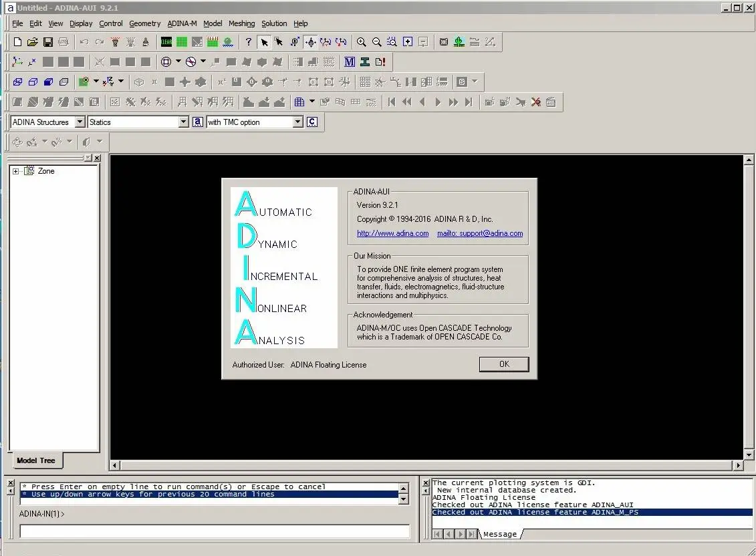Click the support@adina.com mailto link
The height and width of the screenshot is (556, 756).
coord(480,233)
